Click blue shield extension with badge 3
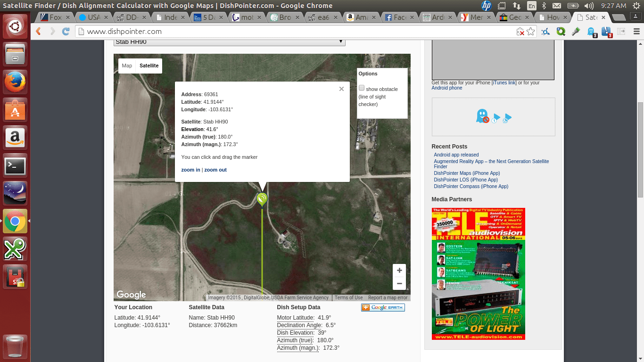Screen dimensions: 644x362 606,32
